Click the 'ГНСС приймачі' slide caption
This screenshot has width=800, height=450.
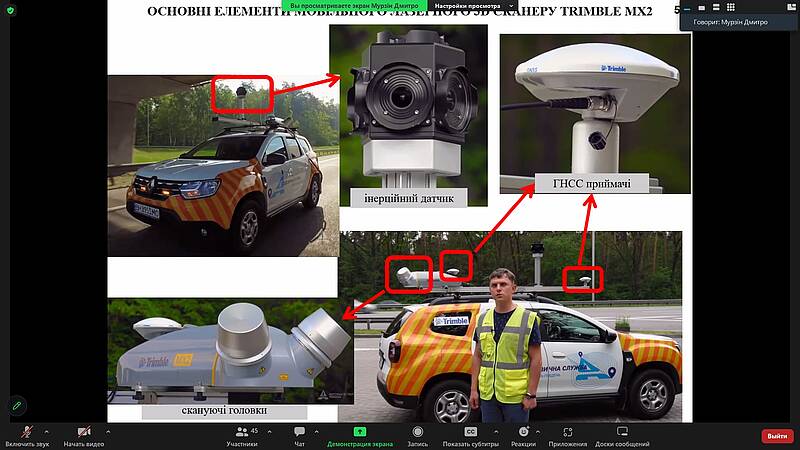point(592,183)
